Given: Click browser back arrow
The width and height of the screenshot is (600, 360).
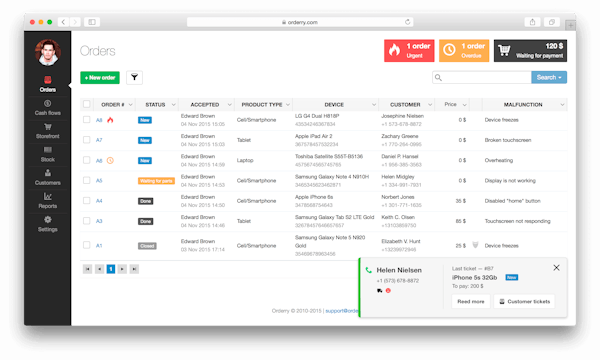Looking at the screenshot, I should click(x=64, y=22).
